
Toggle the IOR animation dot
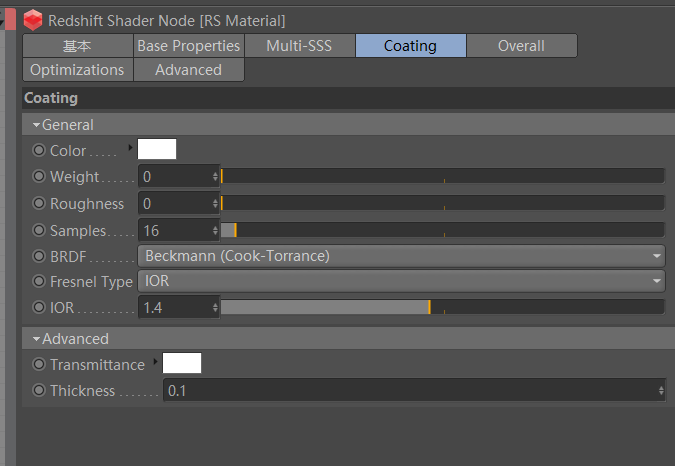click(39, 307)
